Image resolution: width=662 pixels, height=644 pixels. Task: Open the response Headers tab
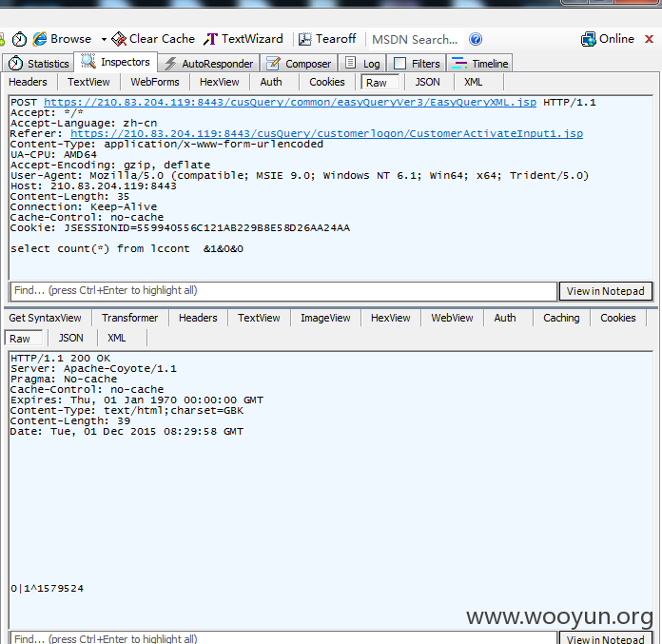click(198, 318)
